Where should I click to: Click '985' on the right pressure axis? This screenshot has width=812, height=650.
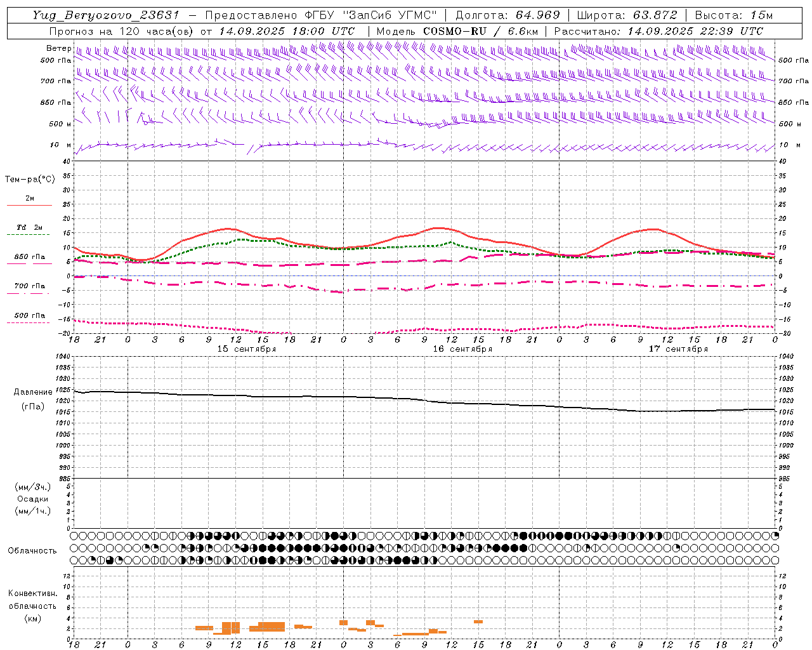785,479
